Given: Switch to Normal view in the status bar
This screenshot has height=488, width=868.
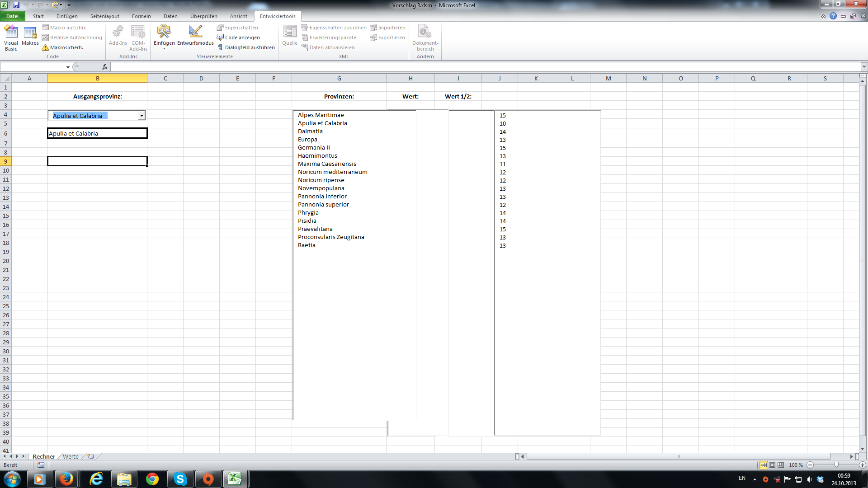Looking at the screenshot, I should pos(764,465).
